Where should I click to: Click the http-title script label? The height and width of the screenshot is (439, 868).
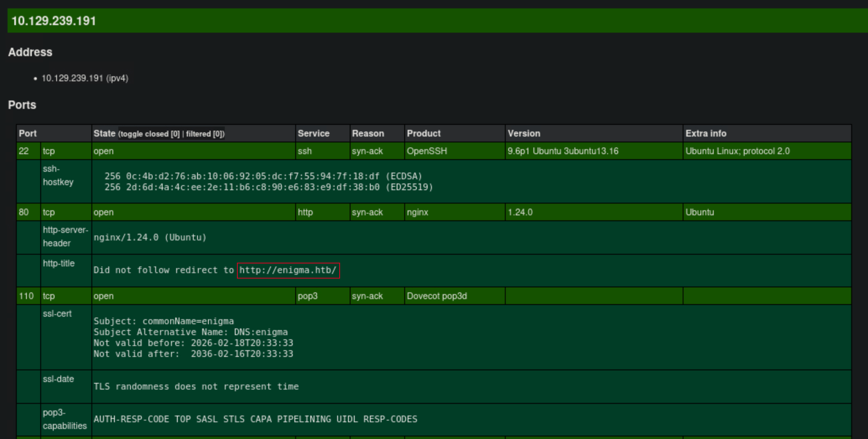pos(59,263)
